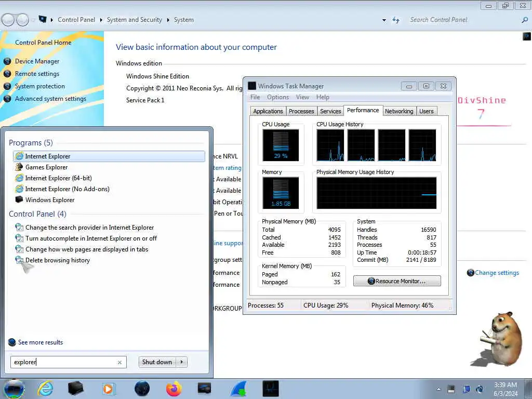Open the Help menu in Task Manager
Image resolution: width=532 pixels, height=399 pixels.
coord(323,97)
